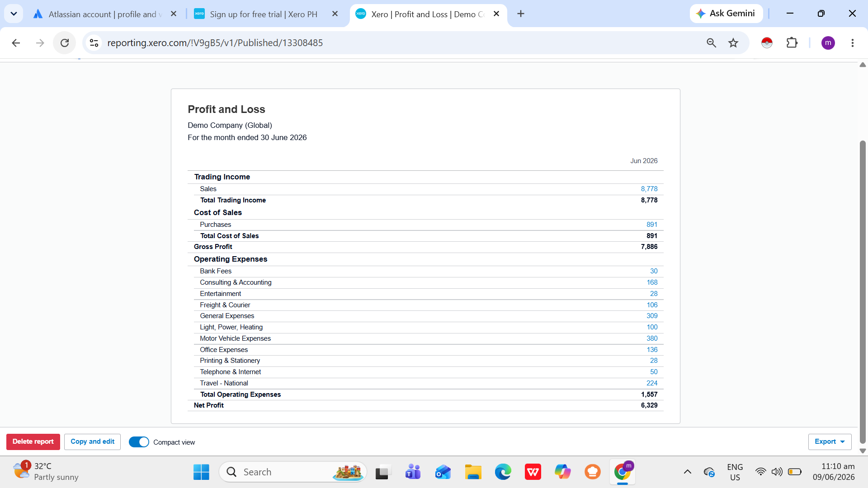Close the Profit and Loss tab
Viewport: 868px width, 488px height.
point(496,14)
